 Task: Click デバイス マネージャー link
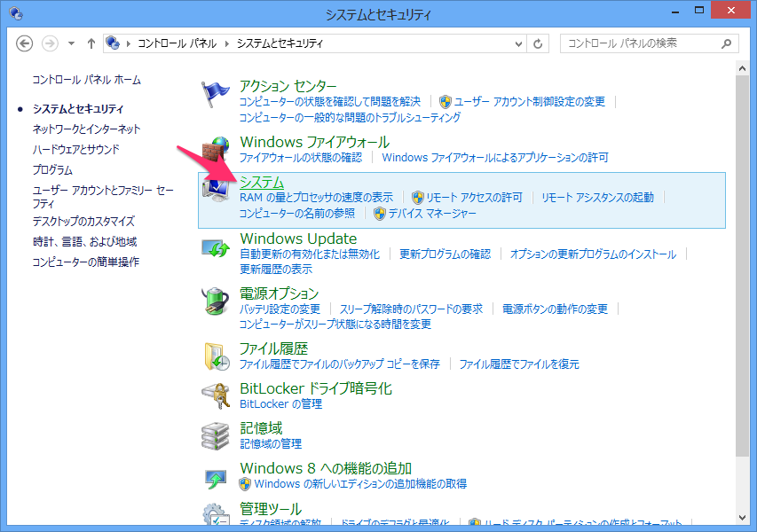432,213
